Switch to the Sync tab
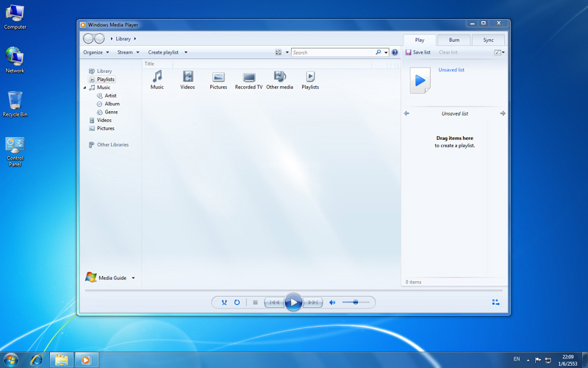This screenshot has width=588, height=368. coord(488,40)
